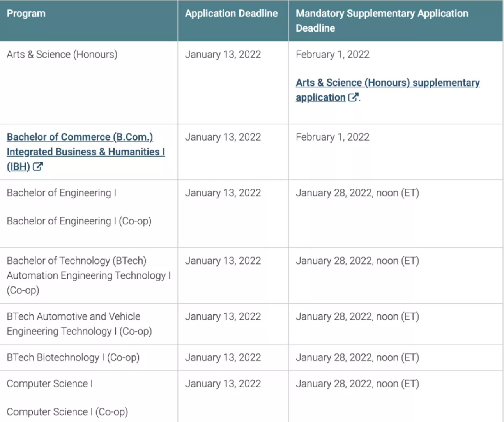The height and width of the screenshot is (422, 504).
Task: Click the Program column header
Action: (x=26, y=14)
